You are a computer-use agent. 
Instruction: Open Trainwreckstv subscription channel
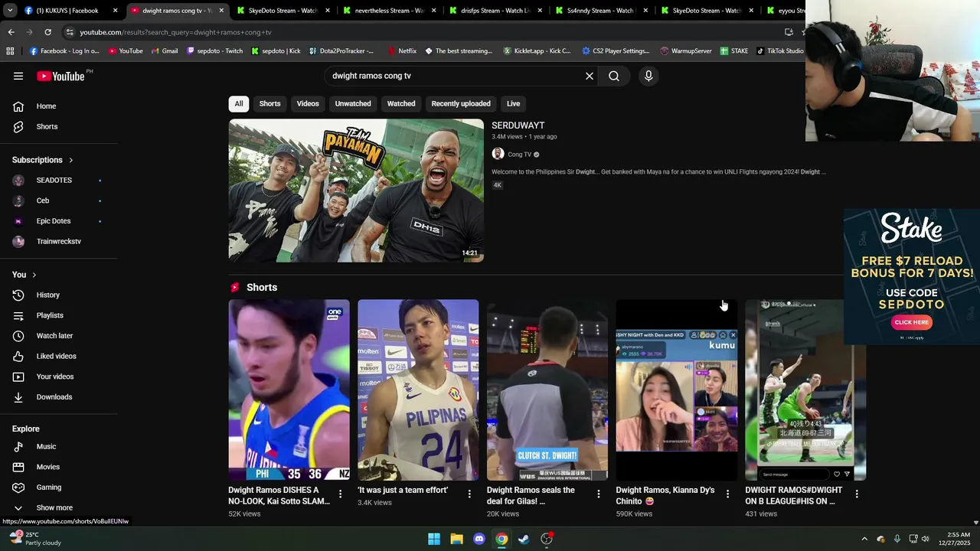tap(59, 241)
